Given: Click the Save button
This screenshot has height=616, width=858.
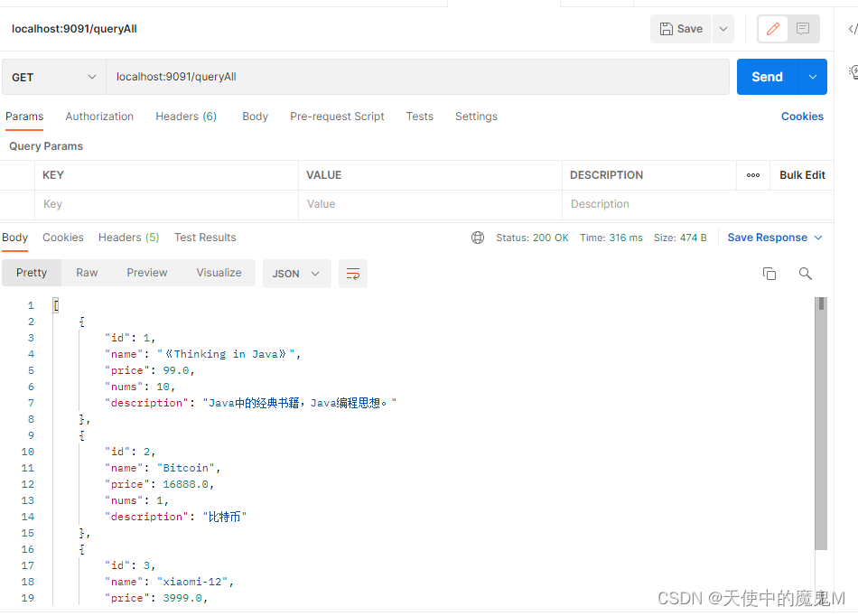Looking at the screenshot, I should tap(681, 29).
